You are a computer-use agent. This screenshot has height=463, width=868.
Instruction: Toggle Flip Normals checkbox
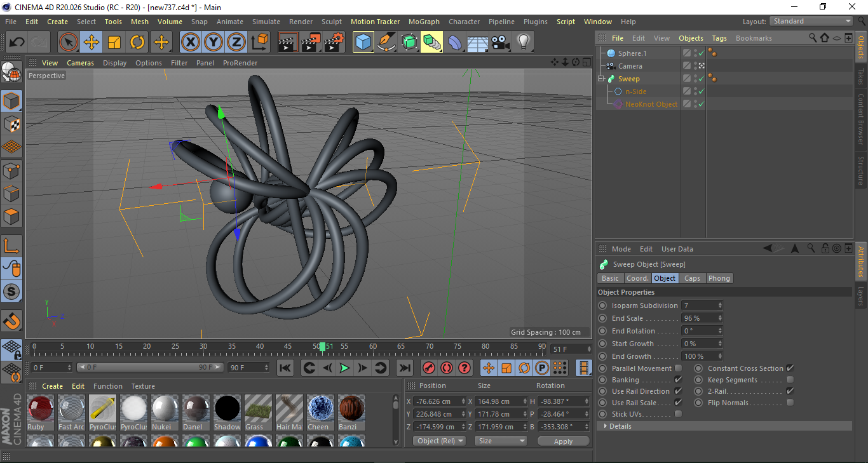coord(790,403)
